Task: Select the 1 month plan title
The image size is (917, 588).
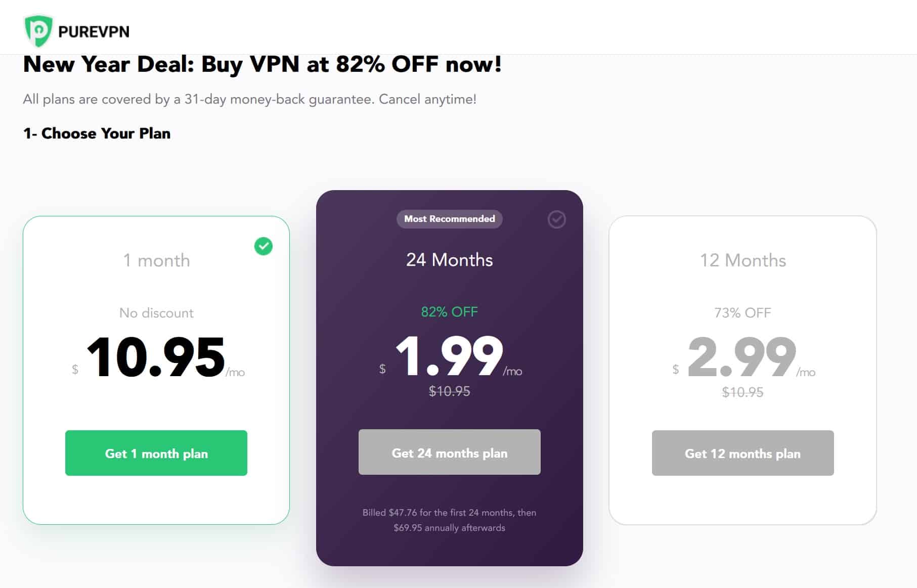Action: pos(157,260)
